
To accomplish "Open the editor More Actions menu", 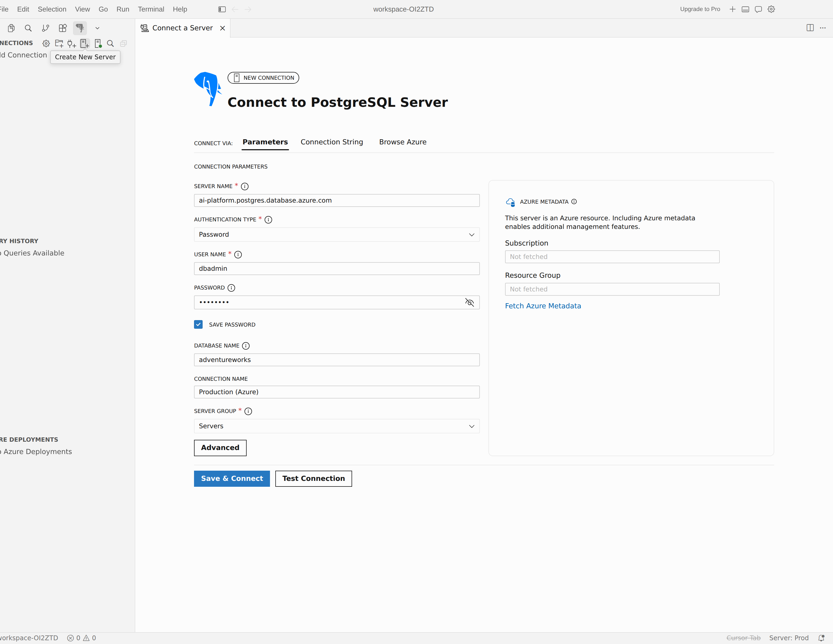I will 823,28.
